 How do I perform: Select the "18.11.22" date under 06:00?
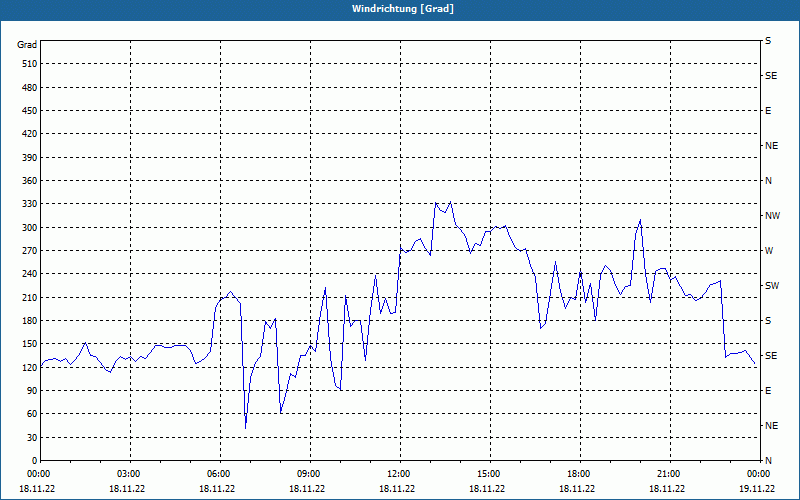coord(217,488)
